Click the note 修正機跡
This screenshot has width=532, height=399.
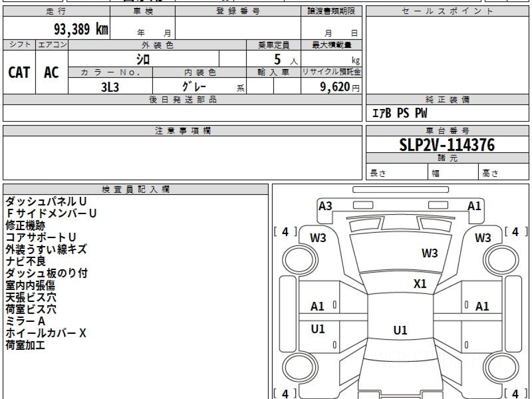pyautogui.click(x=25, y=226)
